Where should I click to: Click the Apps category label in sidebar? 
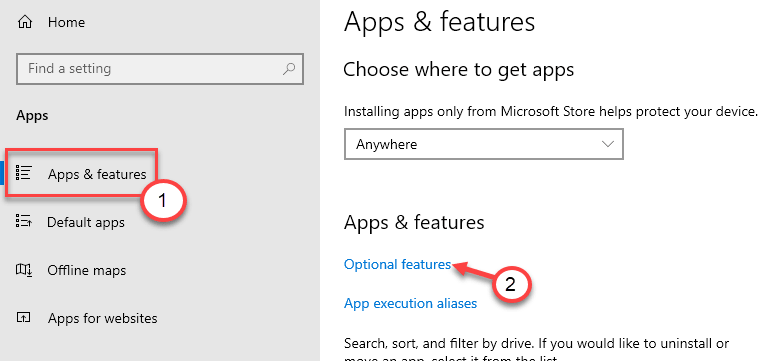[33, 116]
